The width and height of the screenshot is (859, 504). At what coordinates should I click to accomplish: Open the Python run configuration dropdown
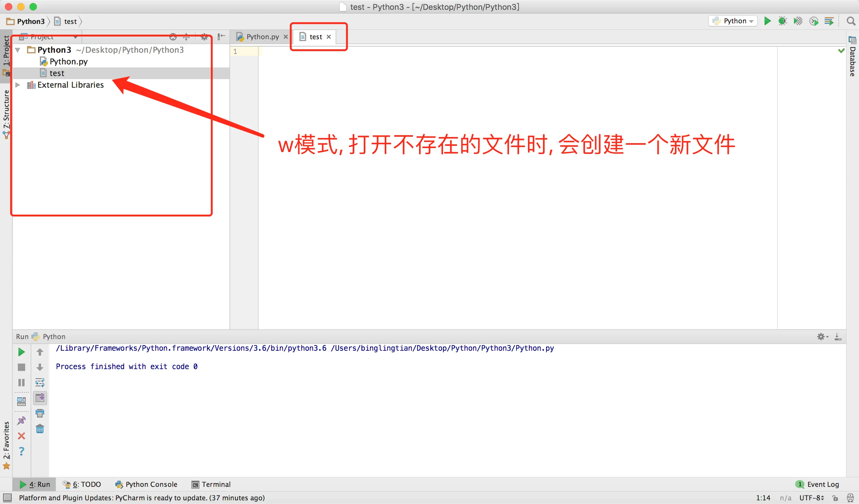pyautogui.click(x=733, y=21)
